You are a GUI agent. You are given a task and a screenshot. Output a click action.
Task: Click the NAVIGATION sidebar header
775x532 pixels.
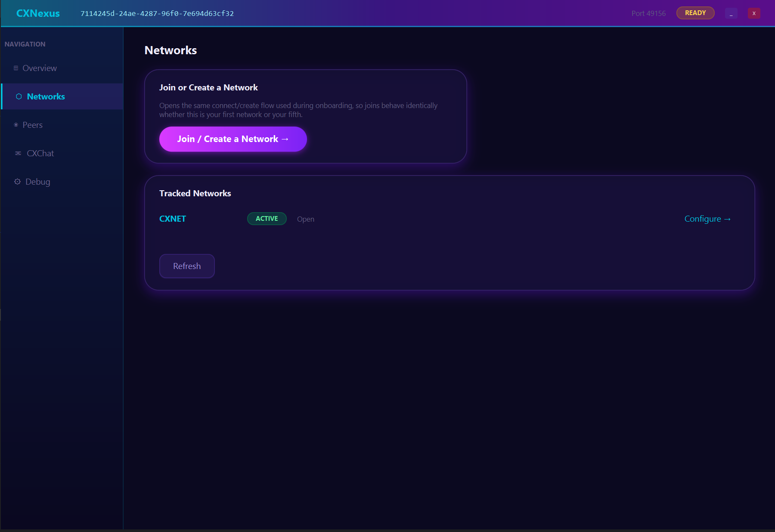pyautogui.click(x=25, y=44)
